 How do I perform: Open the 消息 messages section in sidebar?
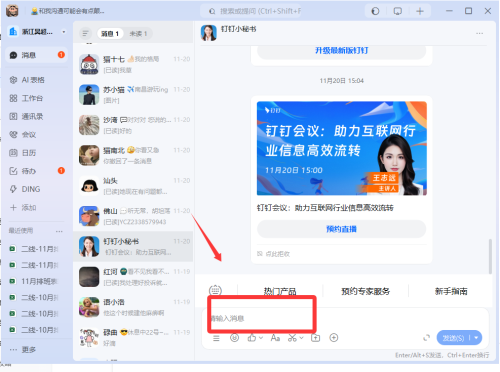pyautogui.click(x=37, y=55)
